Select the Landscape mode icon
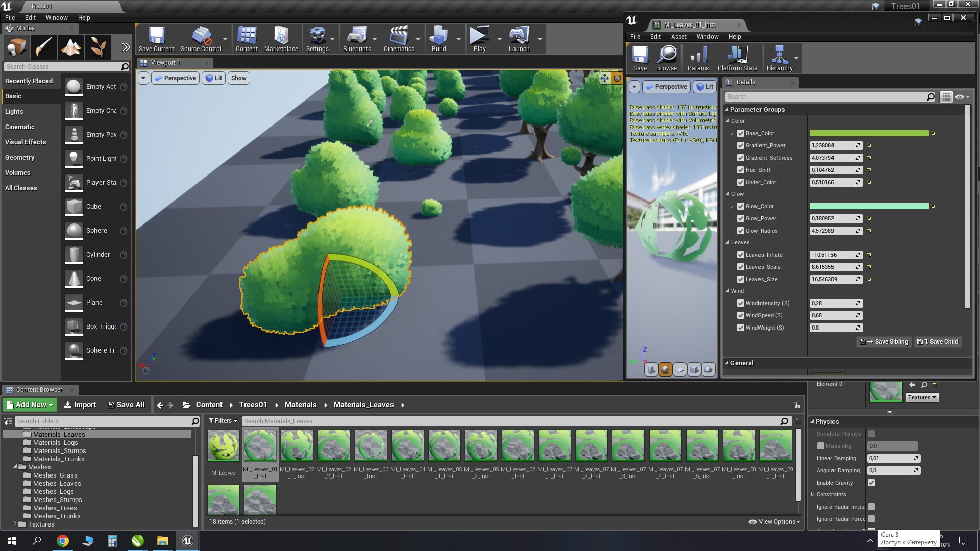Screen dimensions: 980x551 tap(70, 47)
